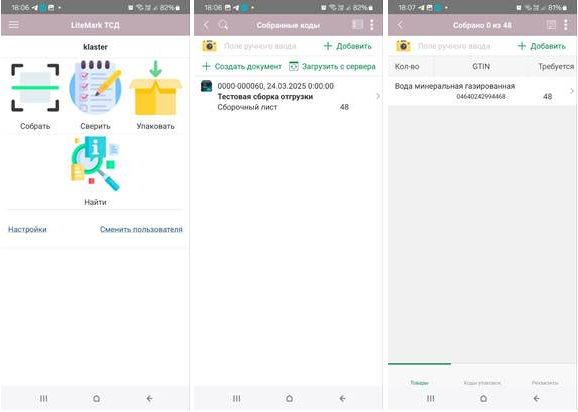Open the Собрать scanning module
578x412 pixels.
coord(35,95)
